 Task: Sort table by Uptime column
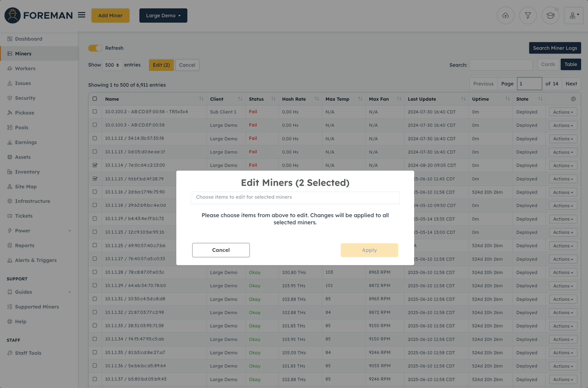click(490, 99)
